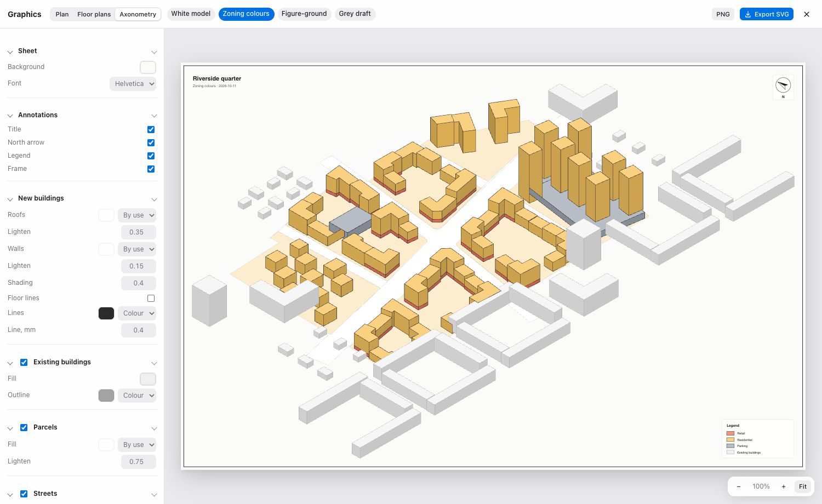Image resolution: width=822 pixels, height=504 pixels.
Task: Collapse the Annotations section arrow
Action: point(10,116)
